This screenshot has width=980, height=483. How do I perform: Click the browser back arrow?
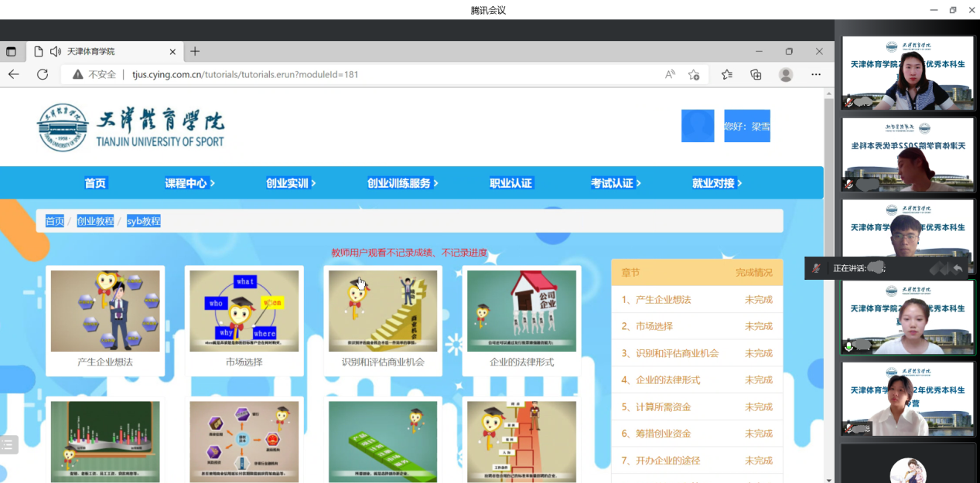pyautogui.click(x=14, y=74)
